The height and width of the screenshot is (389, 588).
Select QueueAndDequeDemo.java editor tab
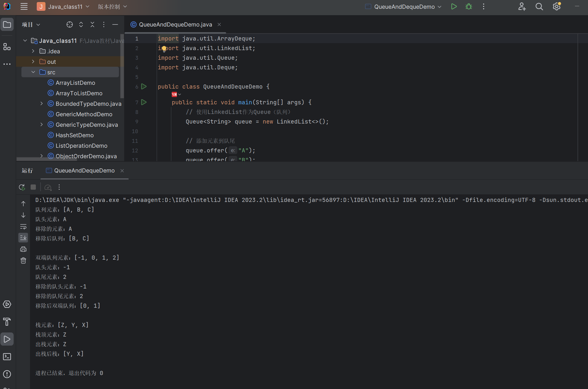175,24
